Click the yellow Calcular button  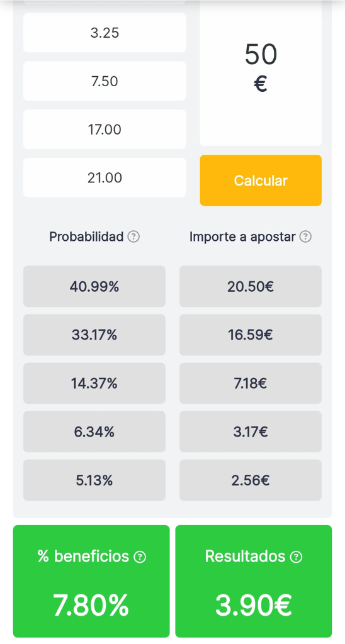click(x=261, y=180)
